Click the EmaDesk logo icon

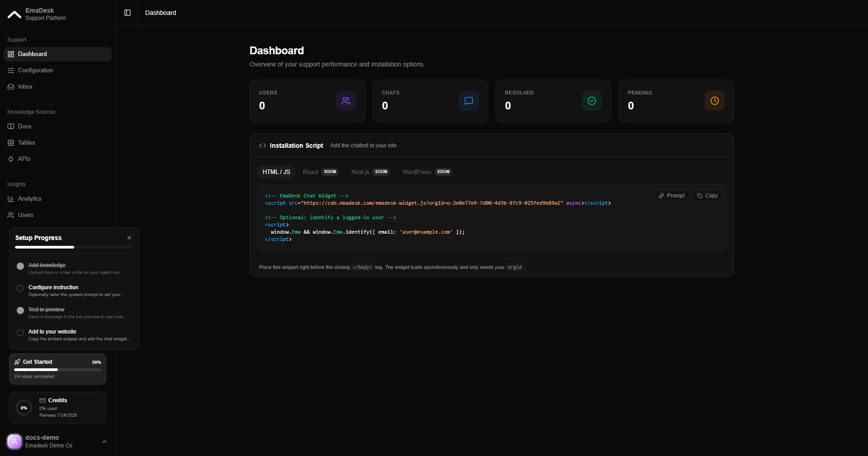tap(14, 14)
